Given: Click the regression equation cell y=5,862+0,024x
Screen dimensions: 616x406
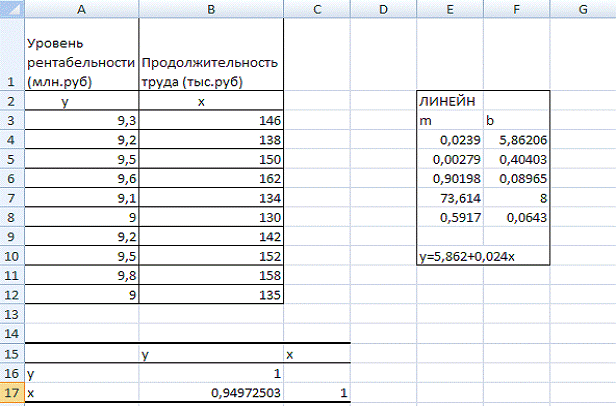Looking at the screenshot, I should (x=482, y=256).
